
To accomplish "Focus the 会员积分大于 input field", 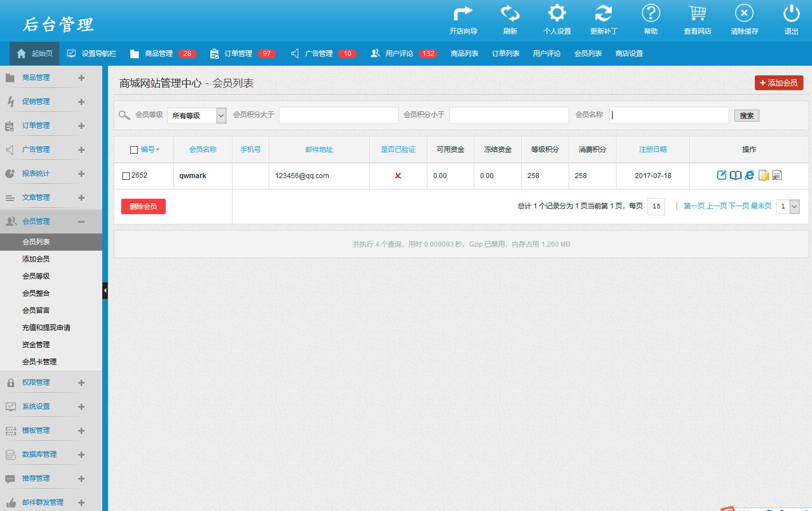I will pyautogui.click(x=339, y=115).
